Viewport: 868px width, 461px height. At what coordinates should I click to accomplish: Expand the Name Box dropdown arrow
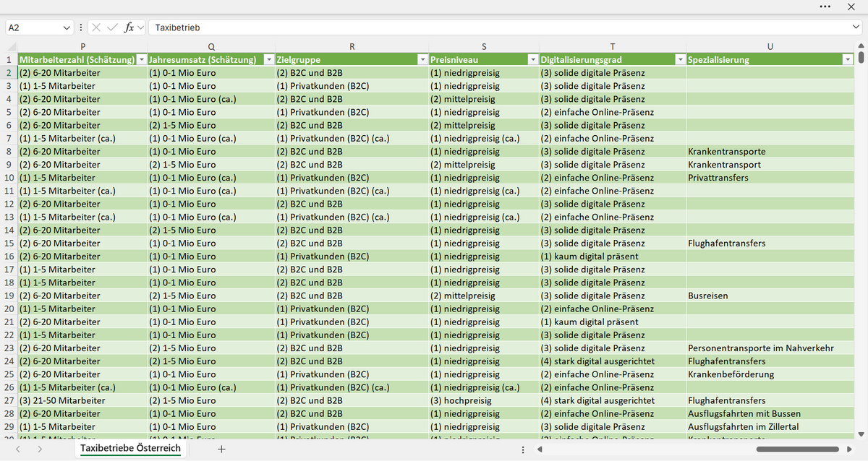coord(67,27)
